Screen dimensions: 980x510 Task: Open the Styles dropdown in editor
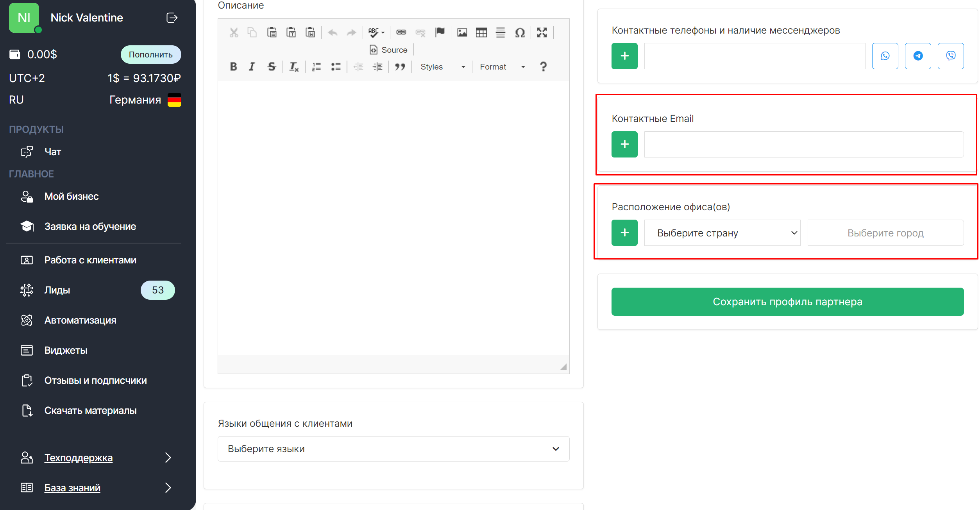pos(442,67)
